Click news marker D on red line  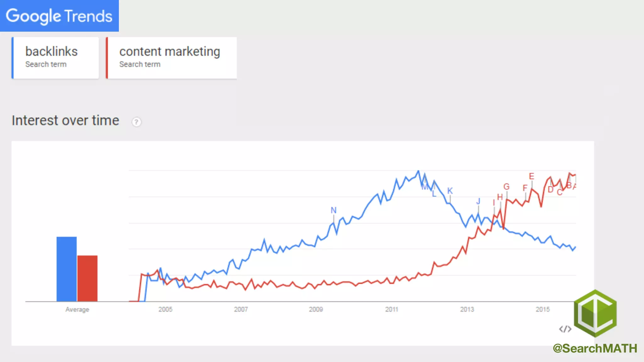coord(551,189)
